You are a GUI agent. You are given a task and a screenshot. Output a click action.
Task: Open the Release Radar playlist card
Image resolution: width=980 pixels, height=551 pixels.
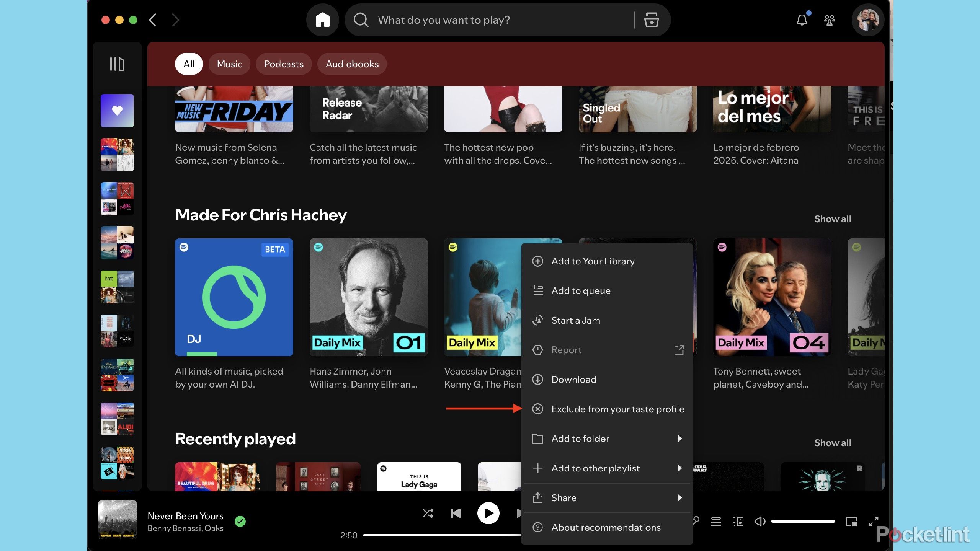click(368, 126)
